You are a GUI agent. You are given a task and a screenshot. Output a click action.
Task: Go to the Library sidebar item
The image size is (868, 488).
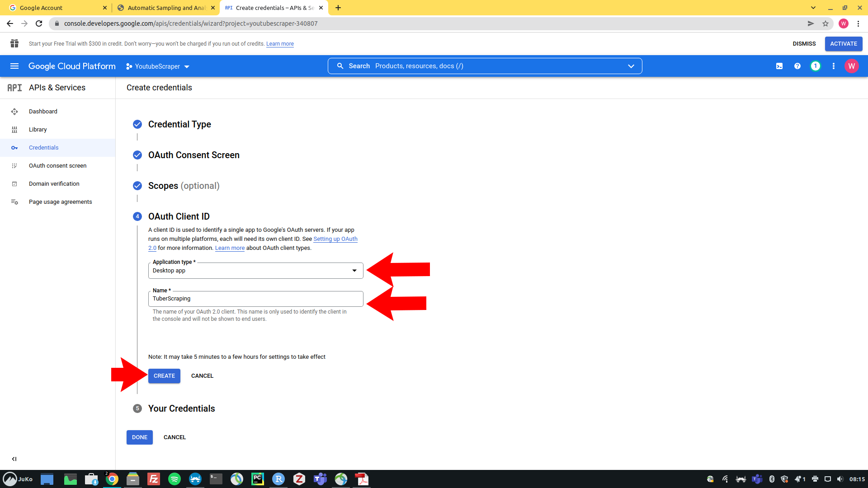(x=38, y=130)
